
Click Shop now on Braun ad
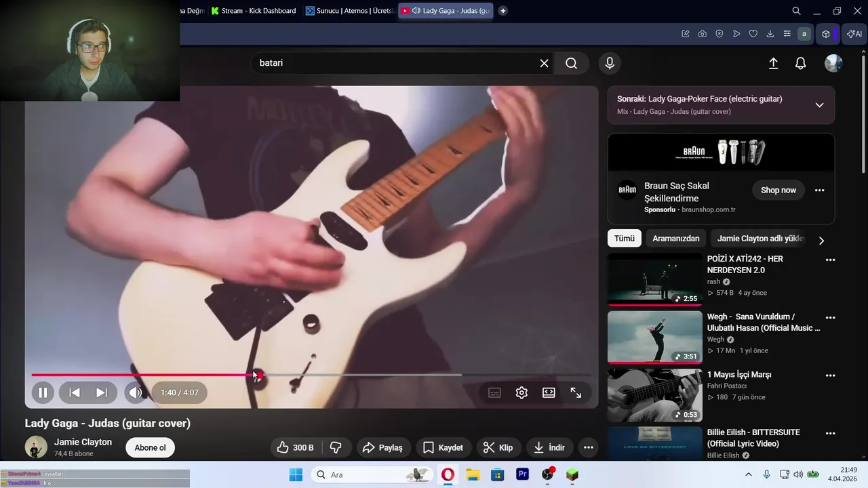pyautogui.click(x=778, y=190)
